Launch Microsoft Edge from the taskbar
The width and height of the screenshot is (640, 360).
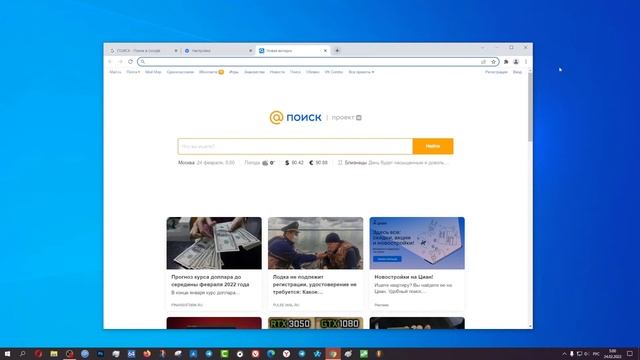click(271, 354)
